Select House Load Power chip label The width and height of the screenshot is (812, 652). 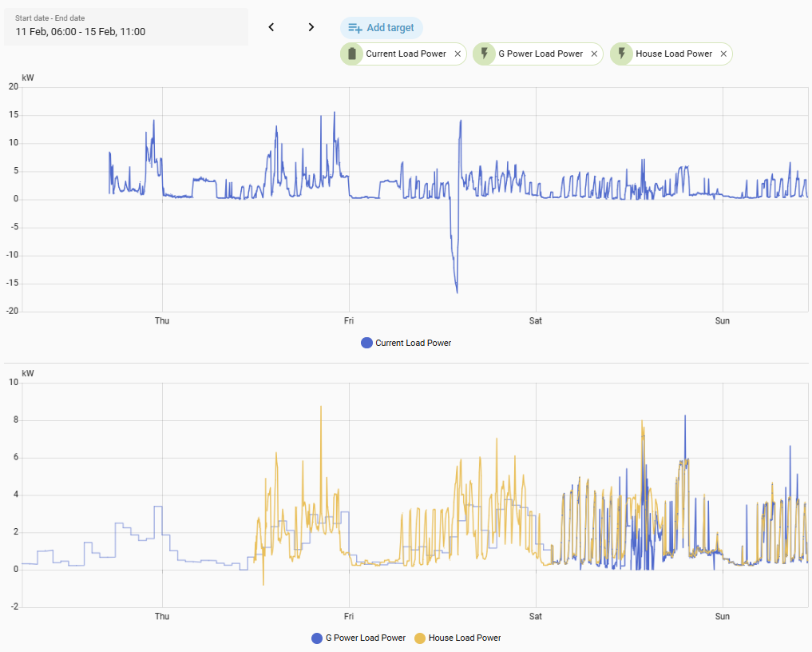(674, 54)
